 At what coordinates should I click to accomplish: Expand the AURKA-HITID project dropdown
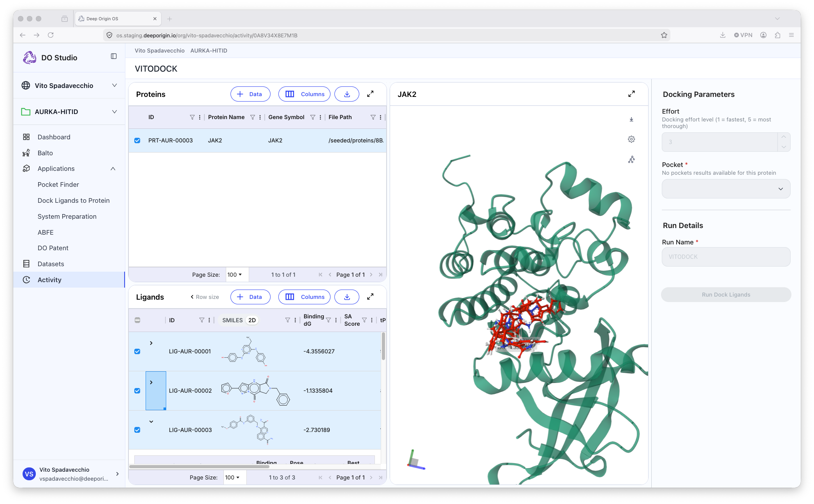pos(114,112)
